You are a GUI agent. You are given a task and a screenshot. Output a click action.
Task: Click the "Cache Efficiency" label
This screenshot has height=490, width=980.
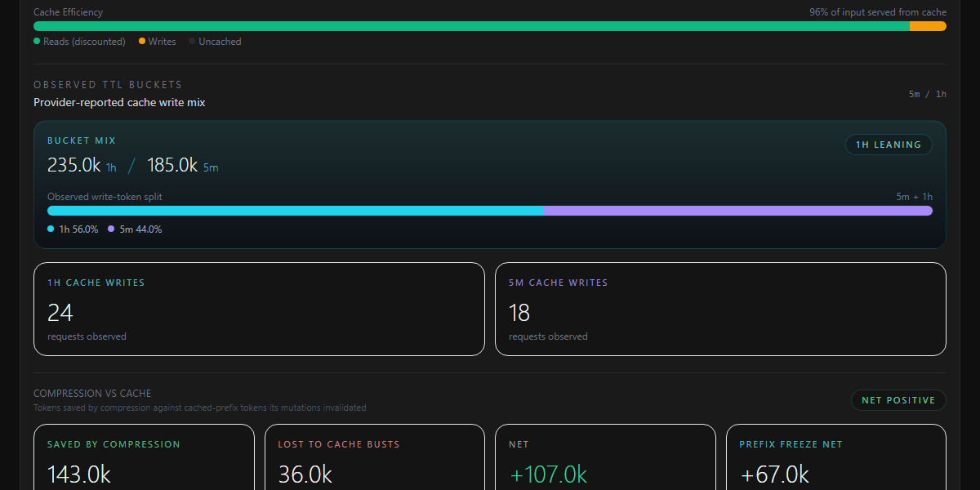coord(68,12)
